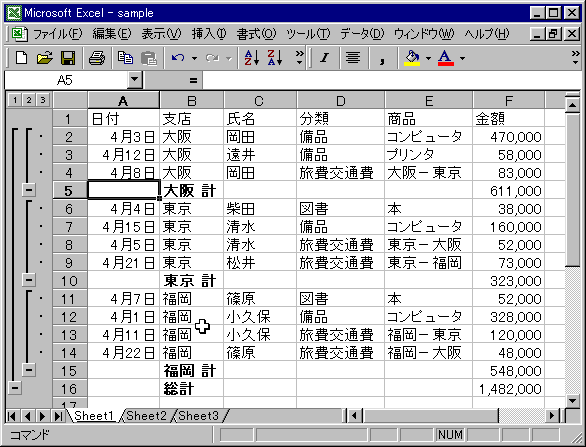This screenshot has height=447, width=586.
Task: Open the font color palette dropdown
Action: point(462,58)
